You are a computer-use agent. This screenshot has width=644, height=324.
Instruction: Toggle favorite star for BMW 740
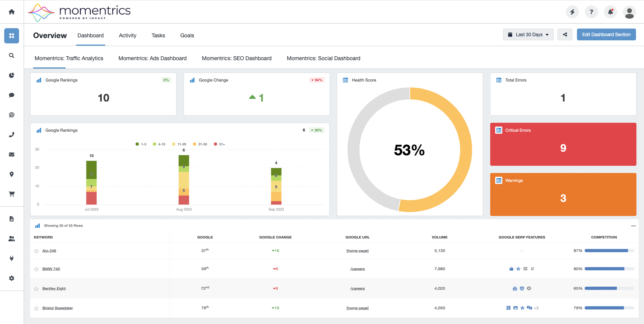[x=37, y=269]
